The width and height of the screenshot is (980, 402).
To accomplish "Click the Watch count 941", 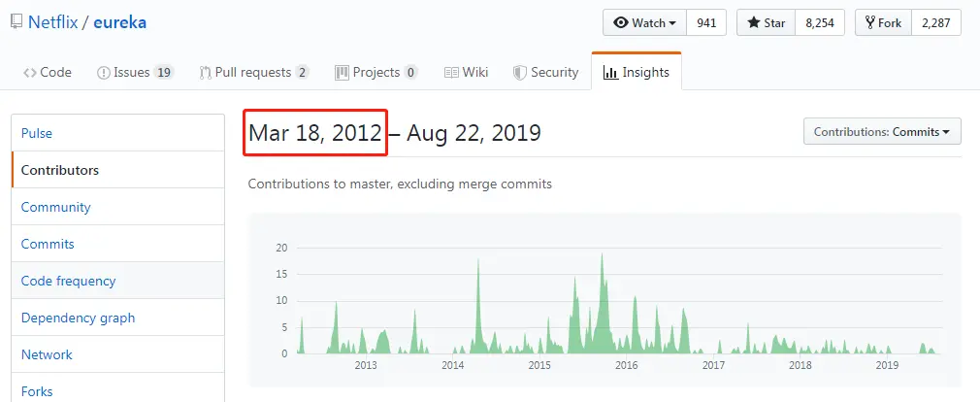I will pyautogui.click(x=706, y=22).
